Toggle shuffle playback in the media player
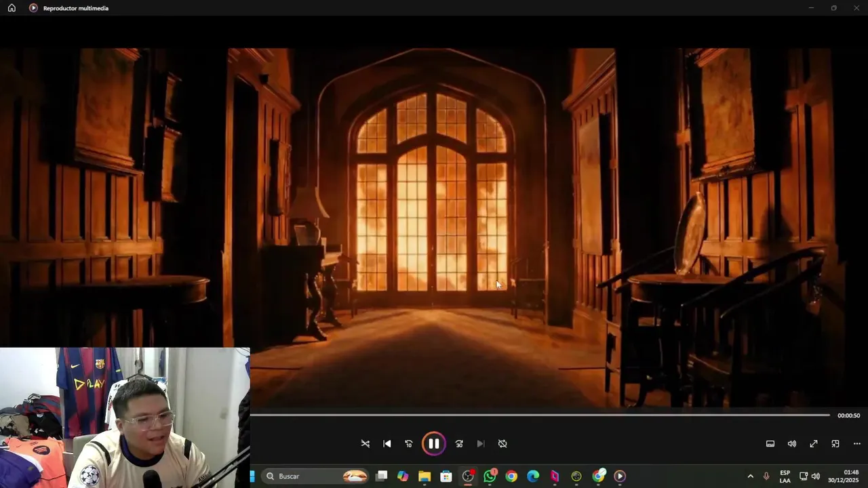The height and width of the screenshot is (488, 868). (x=366, y=444)
